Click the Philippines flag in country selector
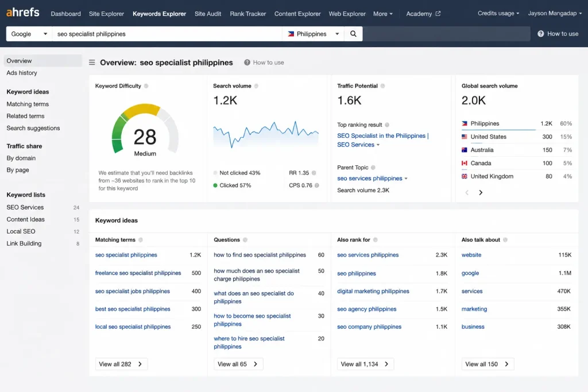Screen dimensions: 588x392 pos(291,34)
